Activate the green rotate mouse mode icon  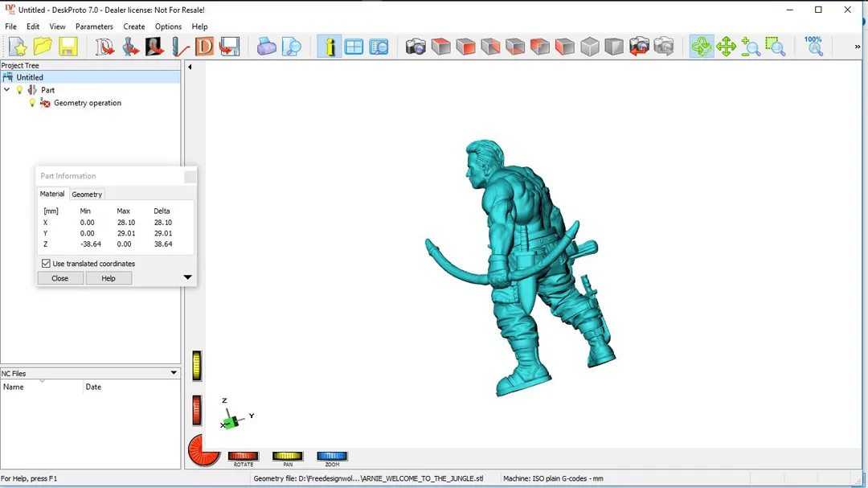point(702,47)
